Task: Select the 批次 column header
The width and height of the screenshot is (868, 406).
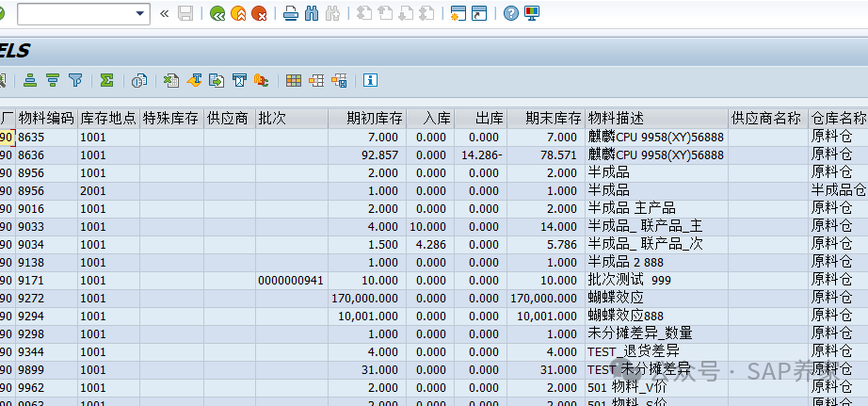Action: [292, 118]
